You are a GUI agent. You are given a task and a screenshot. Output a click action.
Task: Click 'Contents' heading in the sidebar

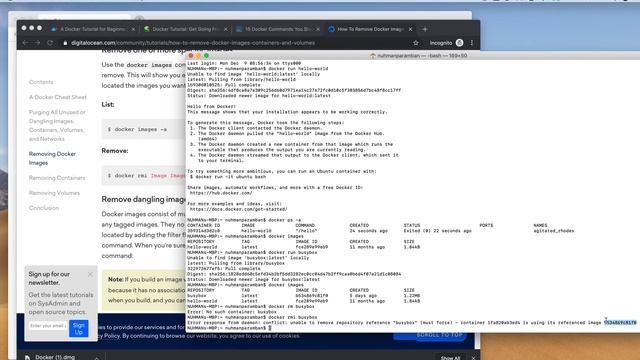[x=41, y=82]
